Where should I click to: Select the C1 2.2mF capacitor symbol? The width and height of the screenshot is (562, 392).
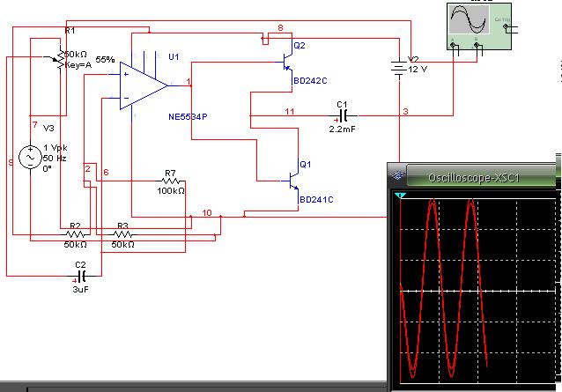pos(343,115)
